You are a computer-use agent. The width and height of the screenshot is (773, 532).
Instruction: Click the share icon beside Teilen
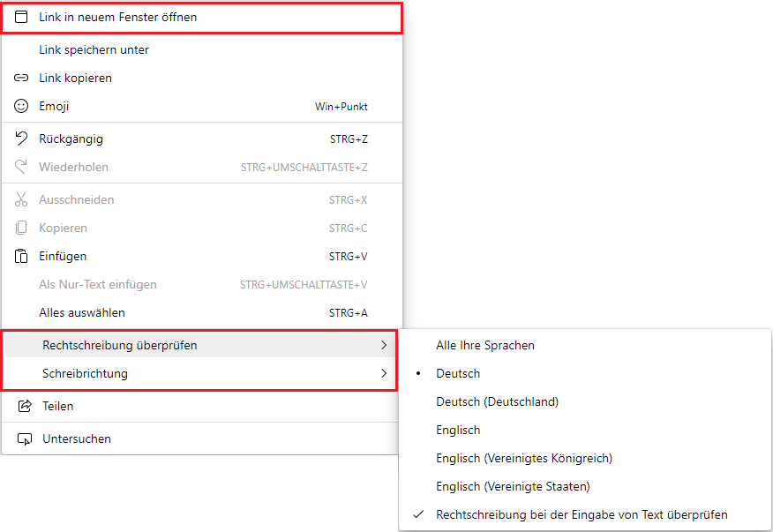click(x=25, y=406)
